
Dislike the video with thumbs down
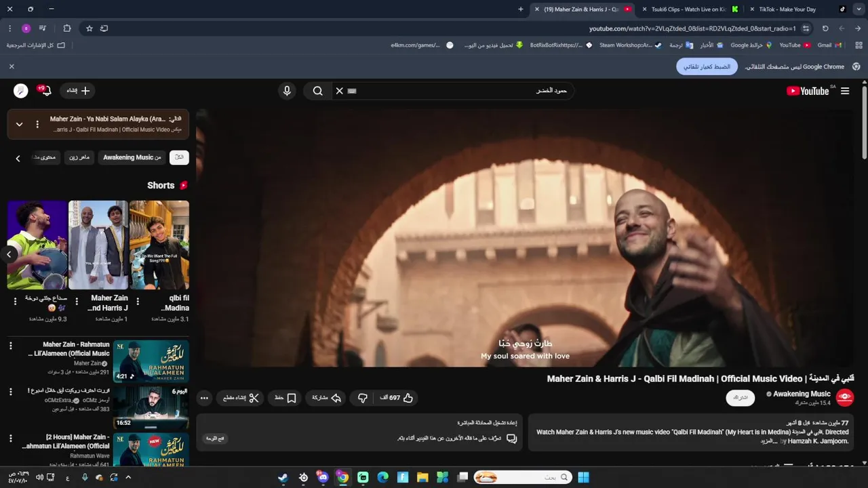tap(362, 398)
